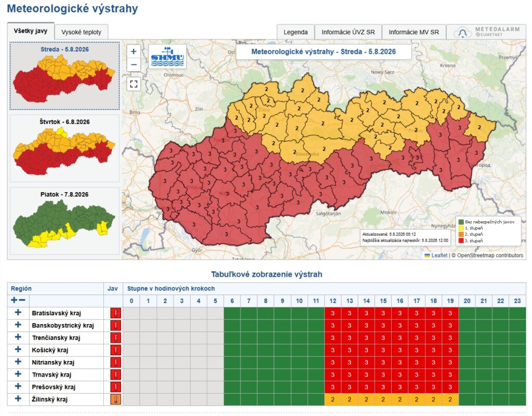Zoom out the warnings map
The image size is (532, 416).
coord(134,64)
